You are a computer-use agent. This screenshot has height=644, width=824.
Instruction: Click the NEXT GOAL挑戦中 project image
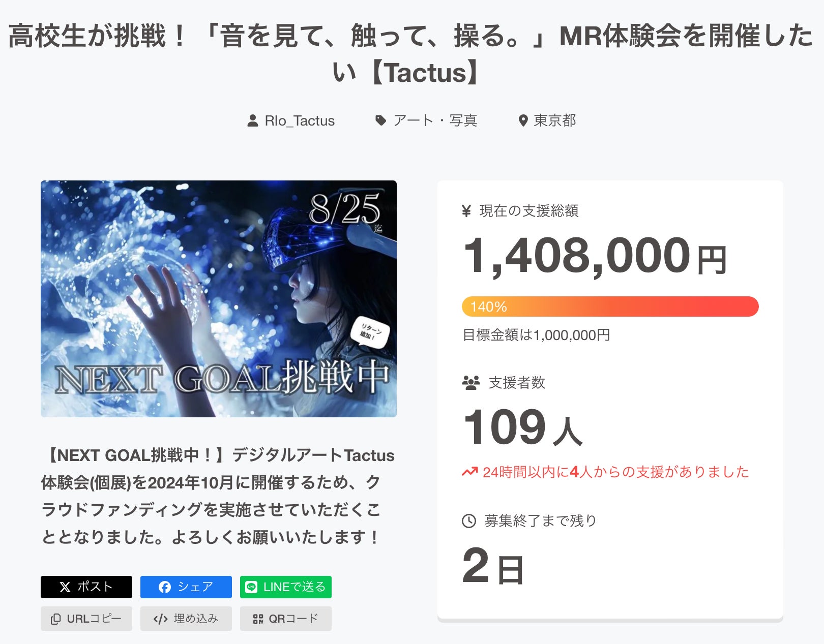click(x=219, y=299)
